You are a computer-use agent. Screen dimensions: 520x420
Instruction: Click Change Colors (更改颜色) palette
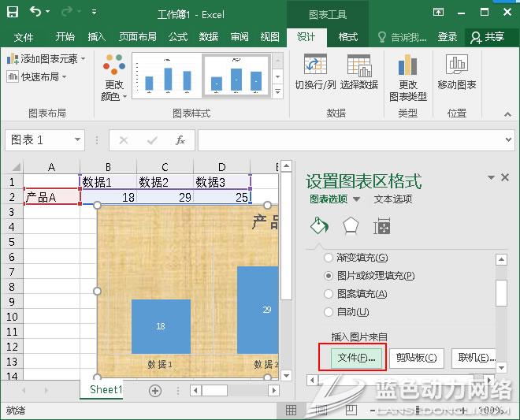click(x=114, y=79)
